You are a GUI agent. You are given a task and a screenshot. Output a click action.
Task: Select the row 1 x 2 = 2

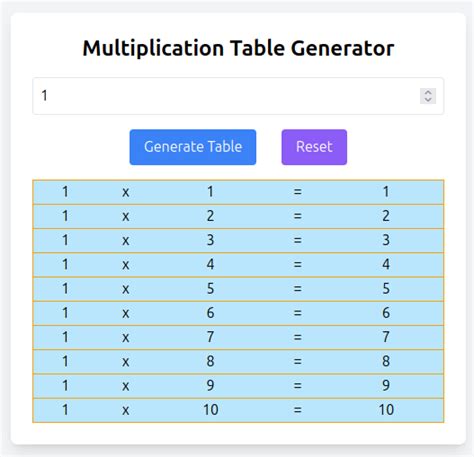click(x=238, y=216)
